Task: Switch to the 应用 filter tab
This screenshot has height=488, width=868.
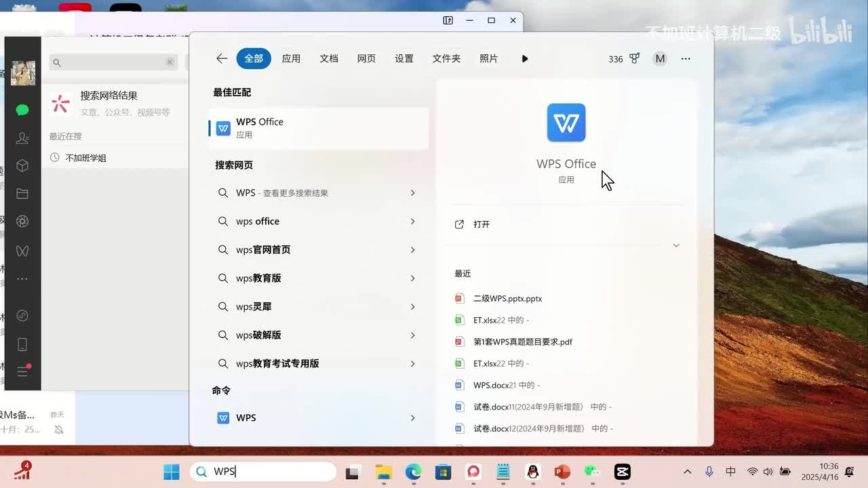Action: tap(292, 59)
